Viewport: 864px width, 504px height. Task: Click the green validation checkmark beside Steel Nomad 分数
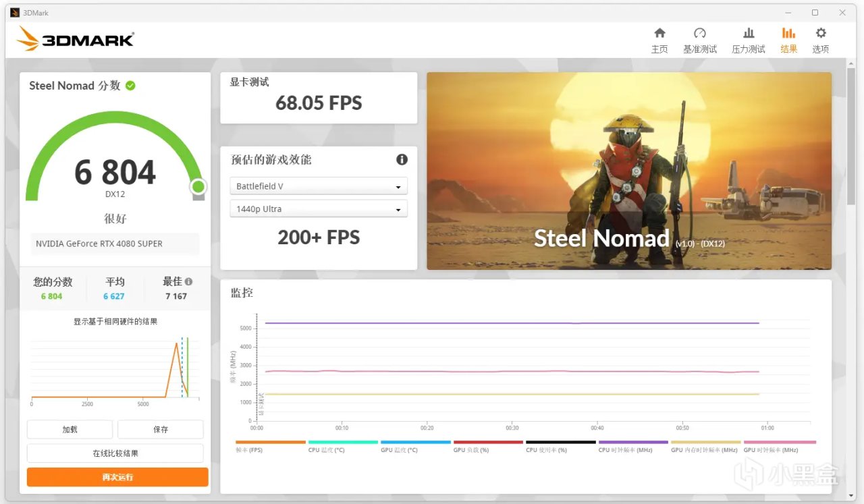[x=130, y=86]
